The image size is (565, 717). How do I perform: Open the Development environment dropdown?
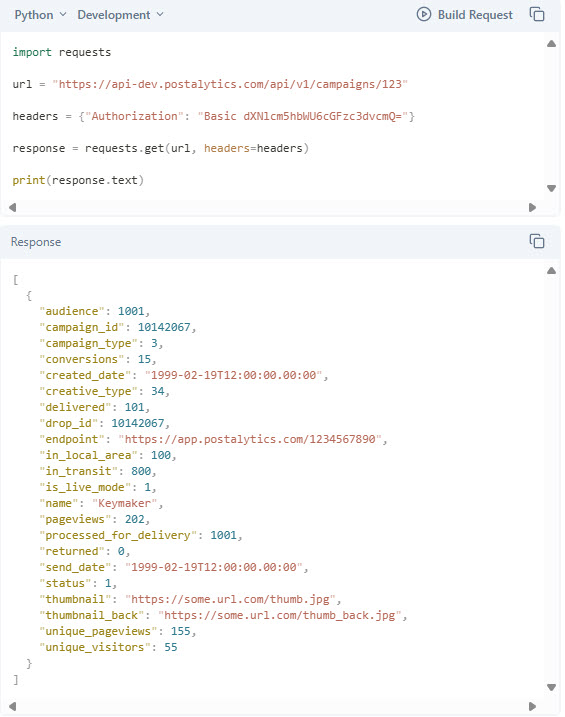pos(120,15)
